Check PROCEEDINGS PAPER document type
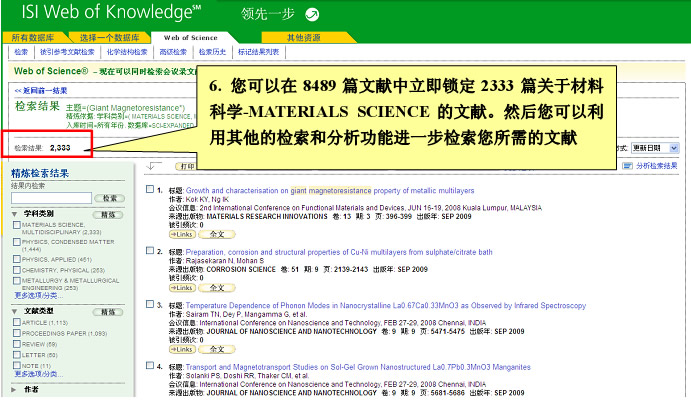Screen dimensions: 691x400 17,333
